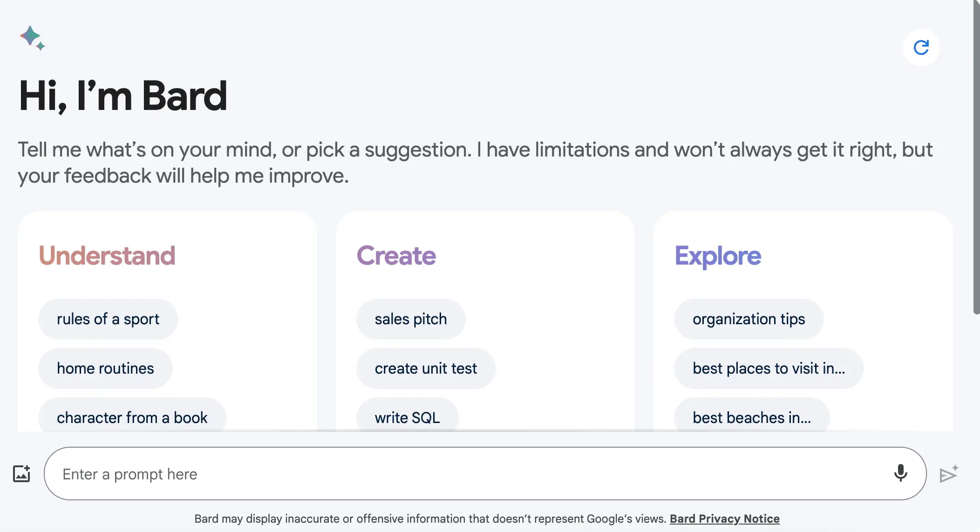The width and height of the screenshot is (980, 532).
Task: Click the upload image icon
Action: click(21, 474)
